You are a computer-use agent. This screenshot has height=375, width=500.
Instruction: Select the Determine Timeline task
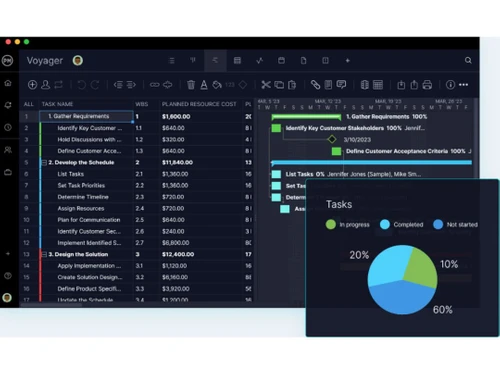click(x=83, y=197)
